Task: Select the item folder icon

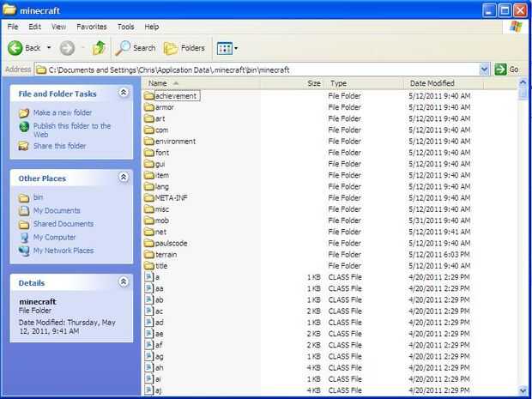Action: point(149,175)
